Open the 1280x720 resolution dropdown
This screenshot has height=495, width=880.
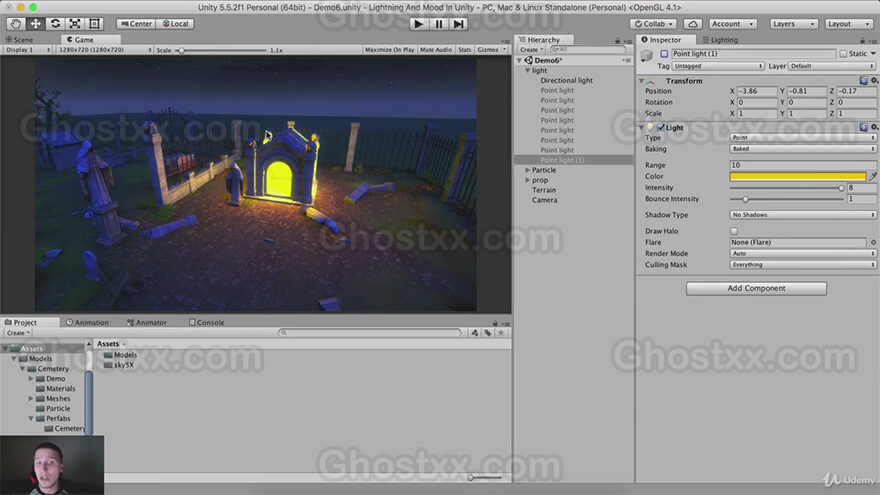pyautogui.click(x=104, y=49)
